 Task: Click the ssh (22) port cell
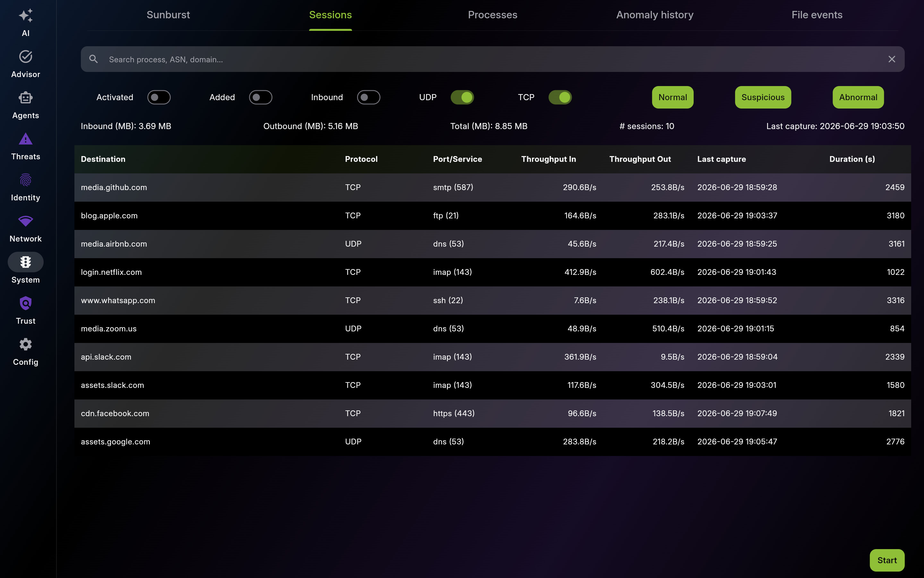point(448,301)
